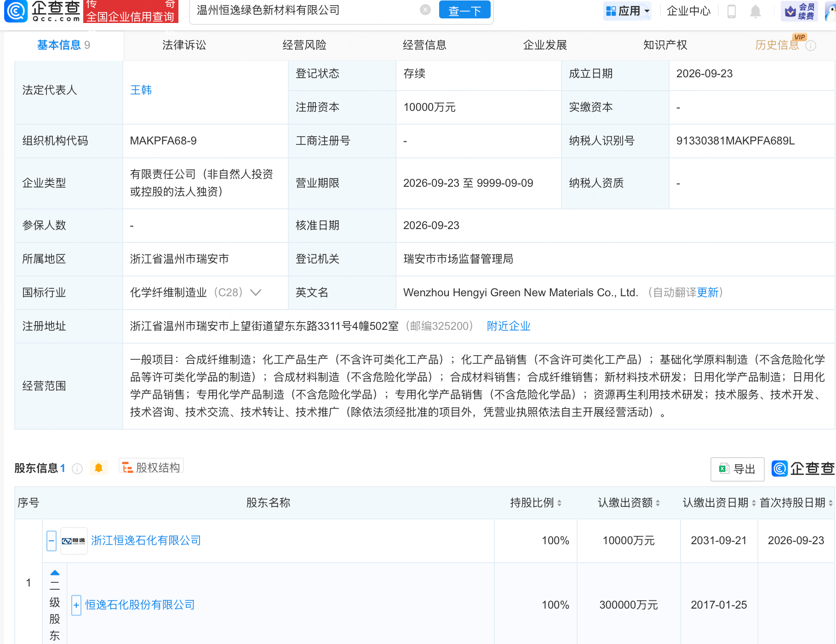836x644 pixels.
Task: Switch to the 法律诉讼 tab
Action: click(x=184, y=45)
